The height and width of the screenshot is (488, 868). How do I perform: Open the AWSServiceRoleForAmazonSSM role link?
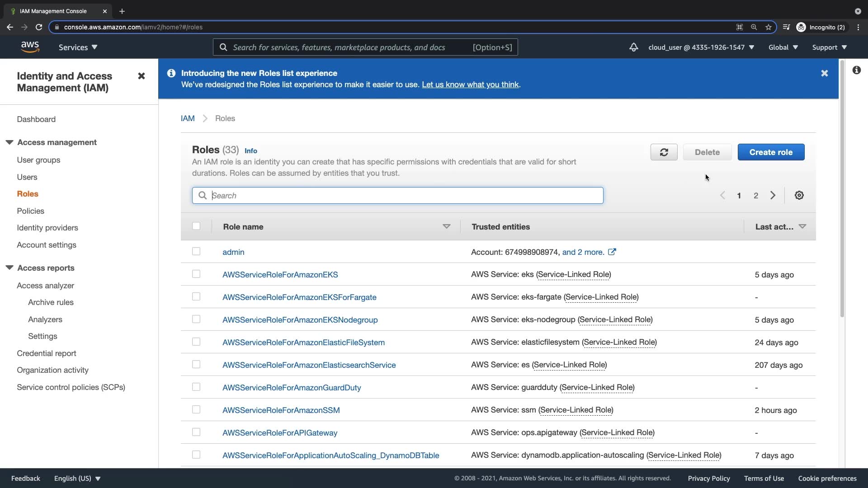pos(281,410)
